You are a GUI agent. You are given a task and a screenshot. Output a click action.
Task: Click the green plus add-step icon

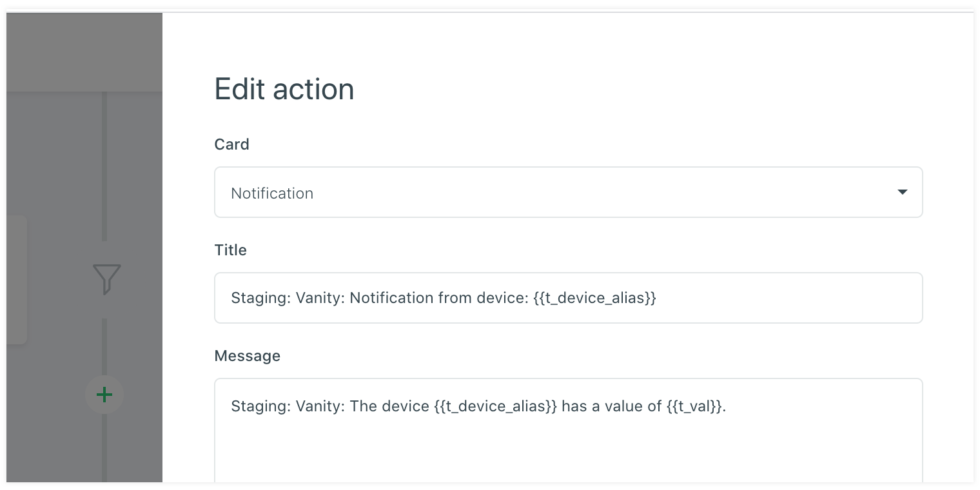pyautogui.click(x=104, y=395)
